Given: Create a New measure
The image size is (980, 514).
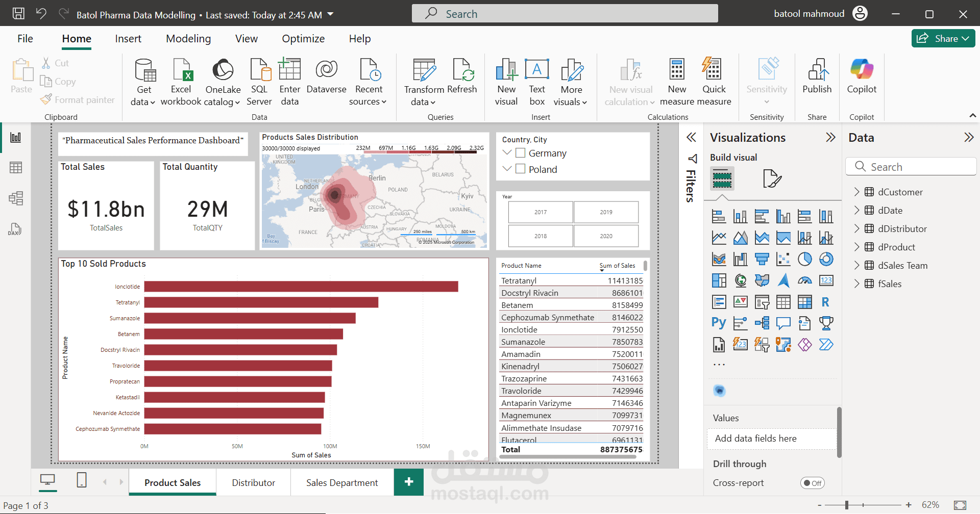Looking at the screenshot, I should tap(677, 82).
